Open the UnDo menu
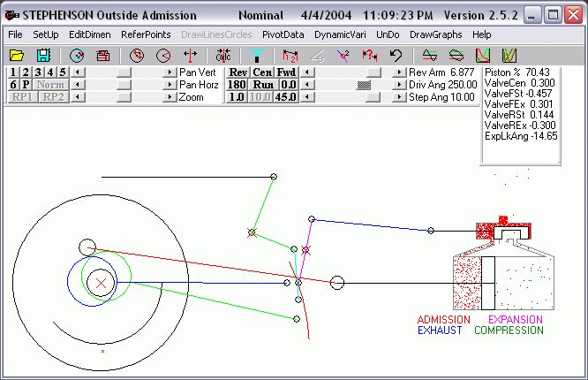 tap(388, 34)
